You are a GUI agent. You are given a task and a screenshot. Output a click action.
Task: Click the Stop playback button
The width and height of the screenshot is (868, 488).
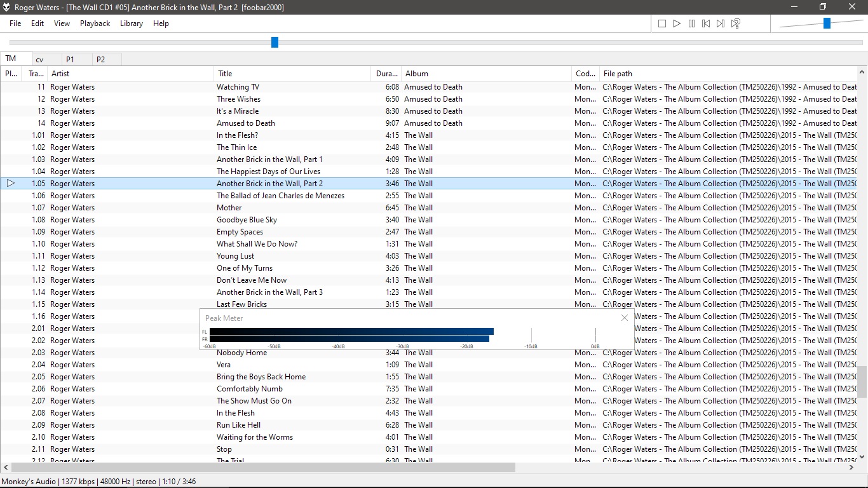662,24
